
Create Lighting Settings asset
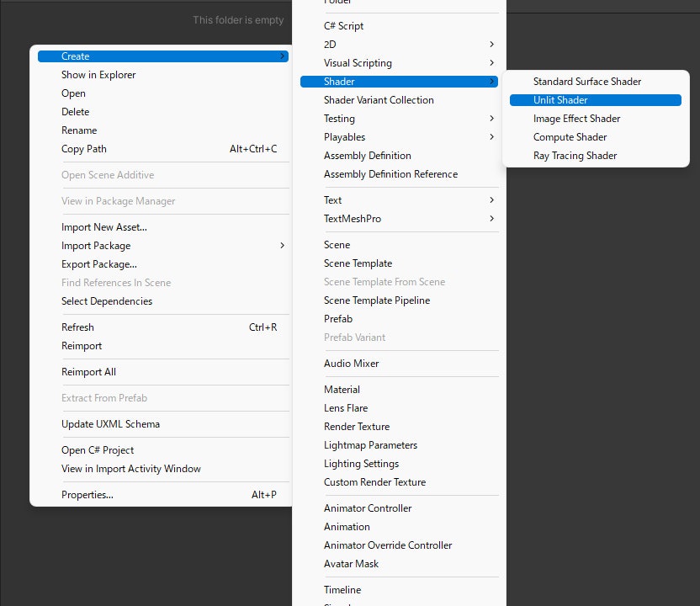pos(399,464)
